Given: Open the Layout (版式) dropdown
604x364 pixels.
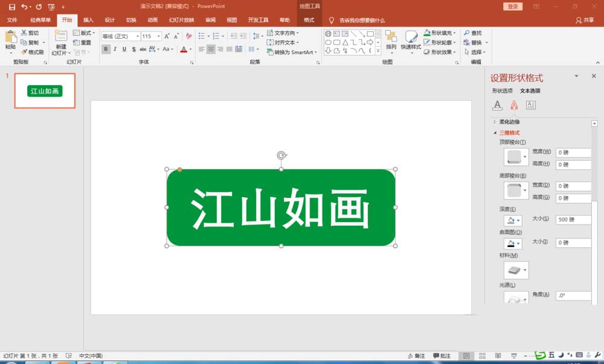Looking at the screenshot, I should (84, 33).
